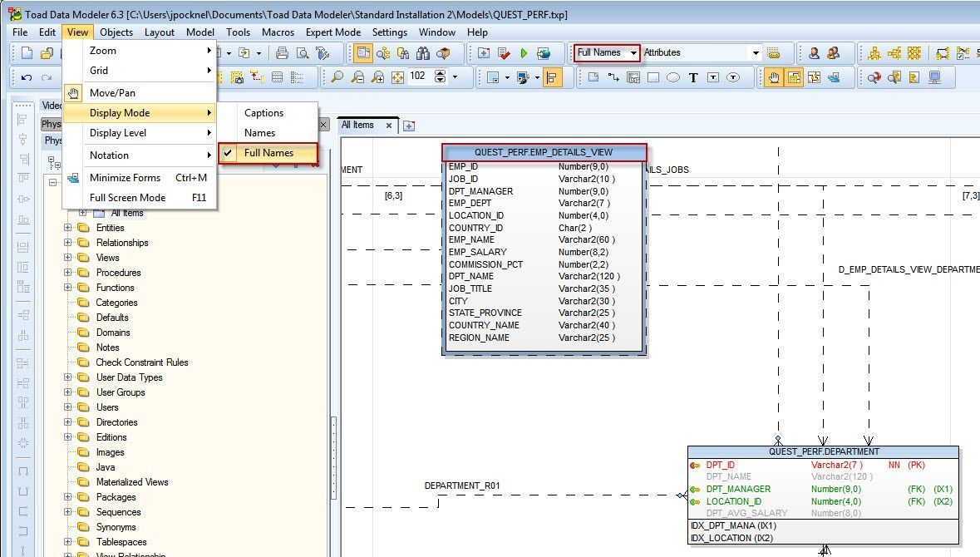The height and width of the screenshot is (557, 980).
Task: Select QUEST_PERF.EMP_DETAILS_VIEW title bar
Action: point(544,152)
